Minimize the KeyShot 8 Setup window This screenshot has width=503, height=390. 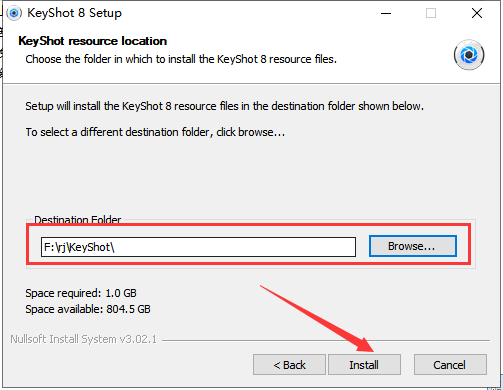tap(386, 13)
